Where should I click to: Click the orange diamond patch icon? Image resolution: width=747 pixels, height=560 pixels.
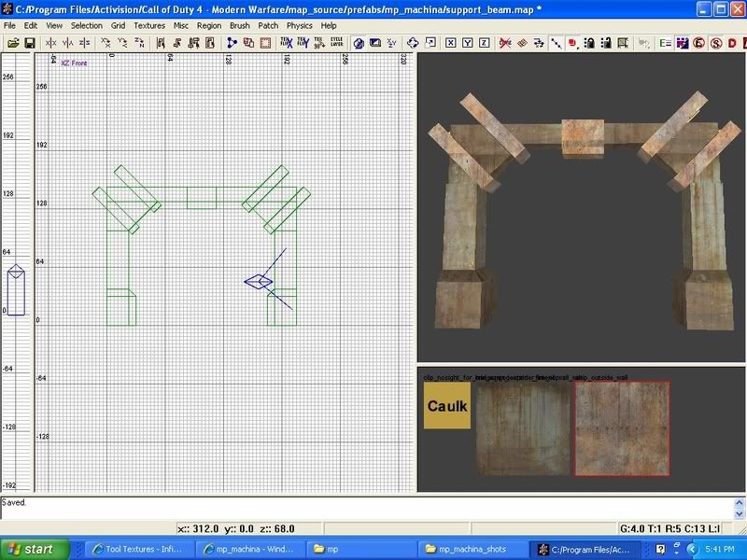(522, 43)
